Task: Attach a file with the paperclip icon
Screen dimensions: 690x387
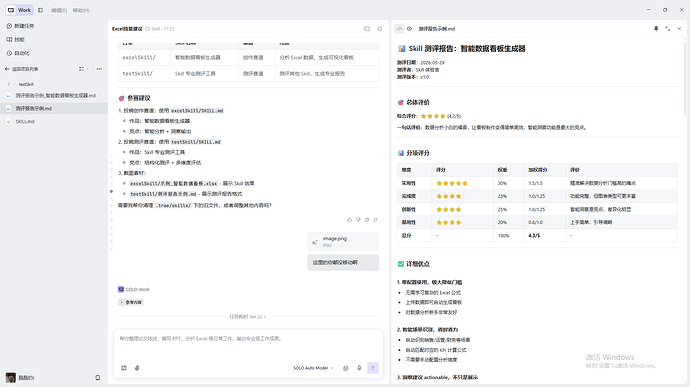Action: [137, 368]
